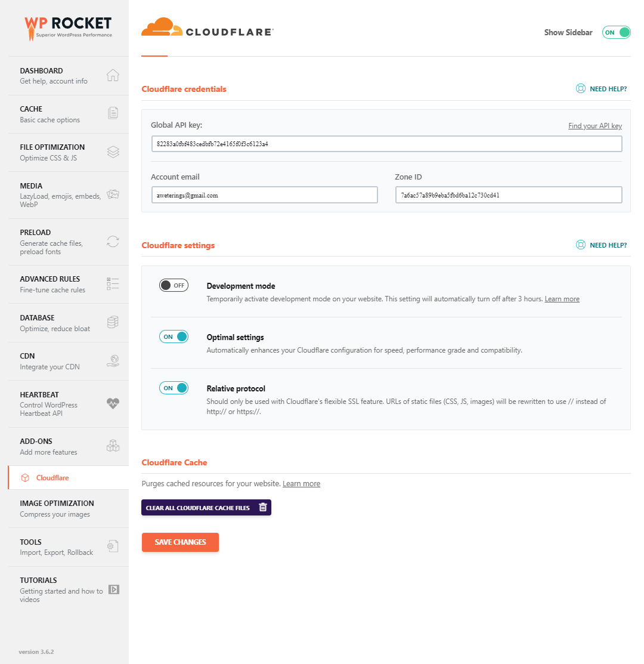This screenshot has height=664, width=644.
Task: Click the Dashboard home icon
Action: click(x=113, y=75)
